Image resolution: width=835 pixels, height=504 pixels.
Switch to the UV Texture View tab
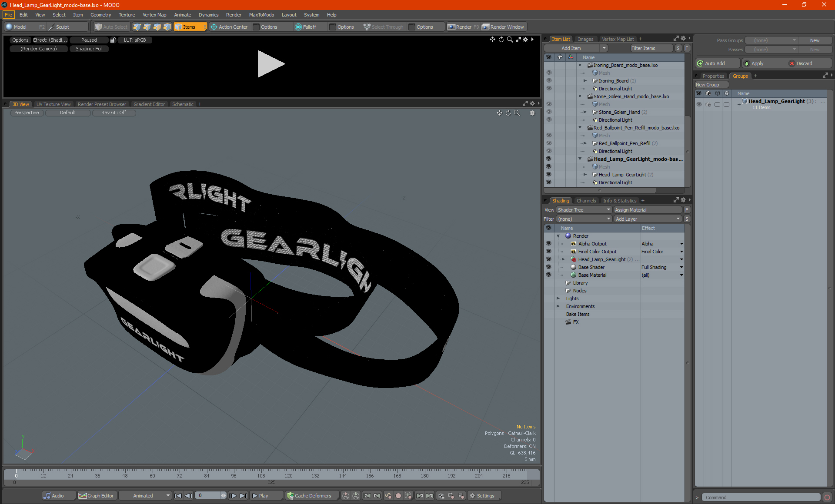(53, 104)
